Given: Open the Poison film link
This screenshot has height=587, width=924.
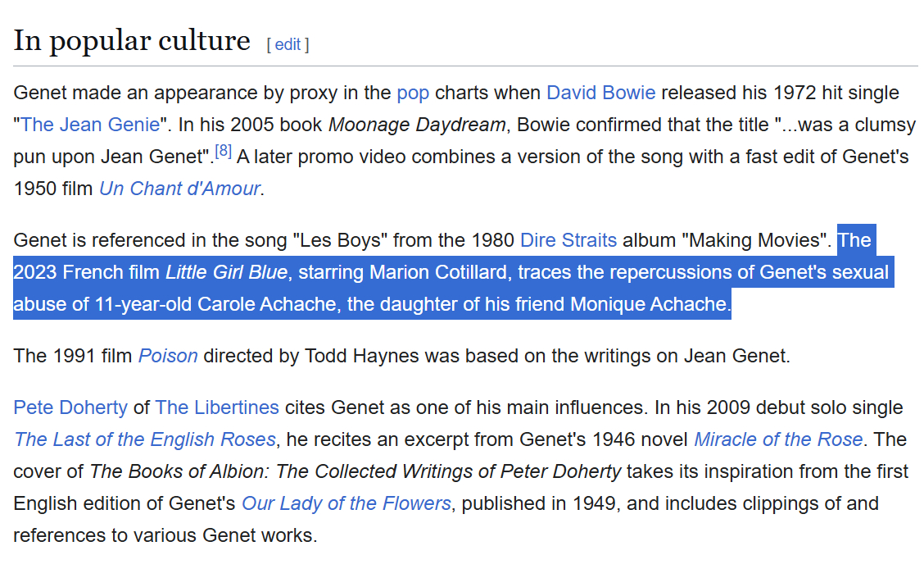Looking at the screenshot, I should coord(168,356).
